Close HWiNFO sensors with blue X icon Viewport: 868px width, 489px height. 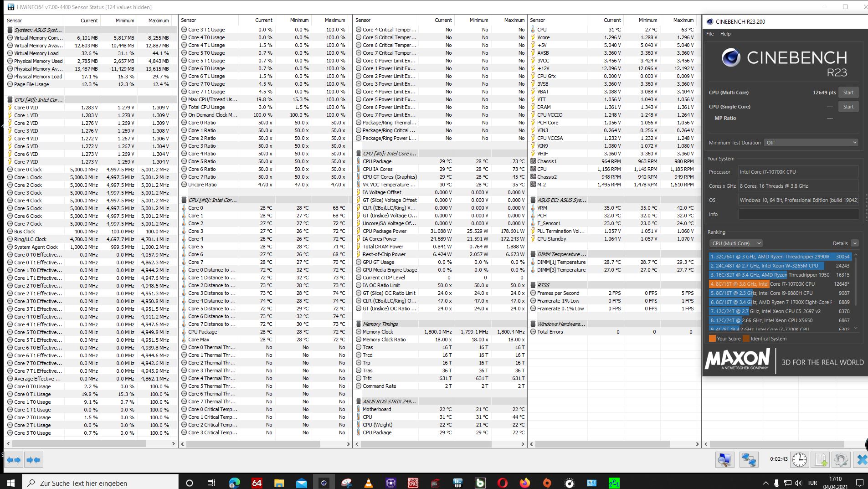pos(861,459)
